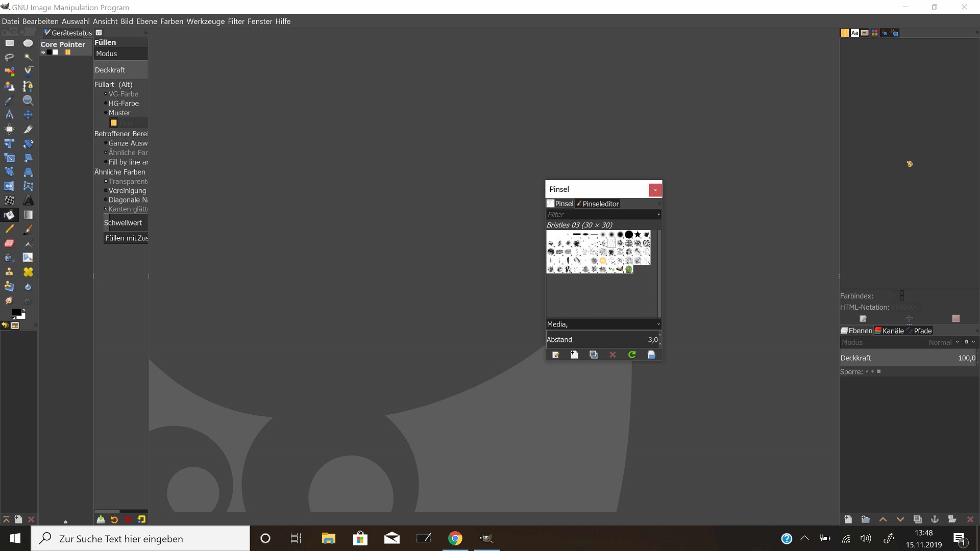Duplicate brush via Pinsel dialog icon

[593, 355]
